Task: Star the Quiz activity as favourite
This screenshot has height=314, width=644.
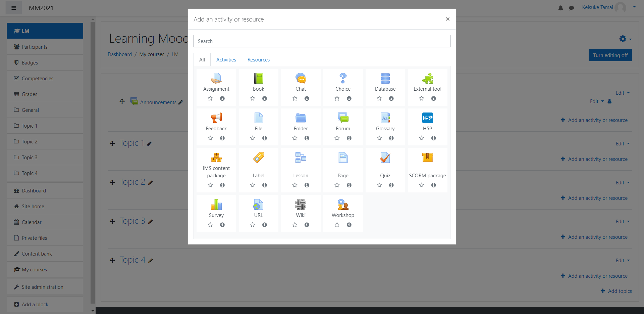Action: 379,185
